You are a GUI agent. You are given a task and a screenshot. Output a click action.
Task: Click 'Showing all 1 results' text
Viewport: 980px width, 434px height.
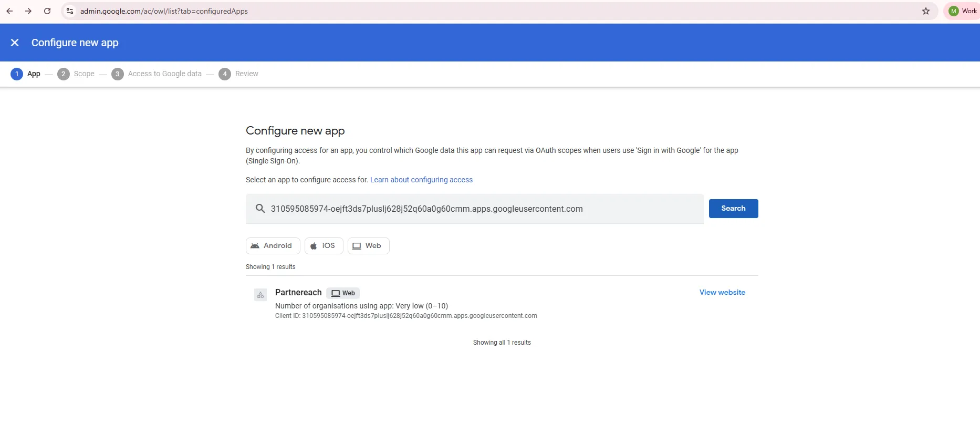[x=502, y=343]
